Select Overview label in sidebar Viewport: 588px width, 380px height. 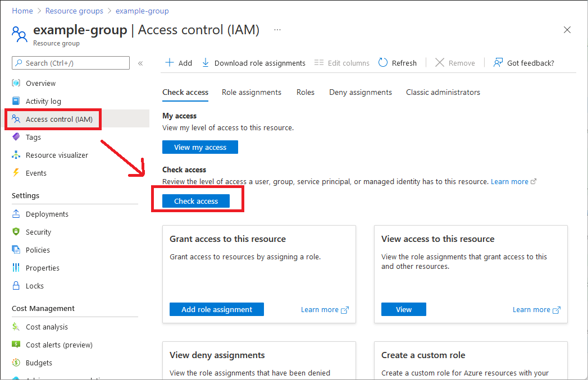pyautogui.click(x=40, y=83)
